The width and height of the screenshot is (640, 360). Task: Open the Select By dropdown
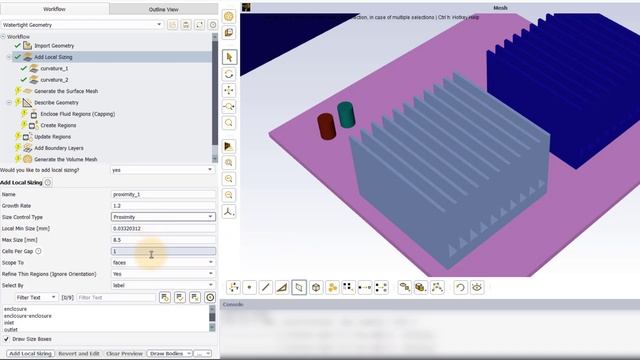coord(162,285)
